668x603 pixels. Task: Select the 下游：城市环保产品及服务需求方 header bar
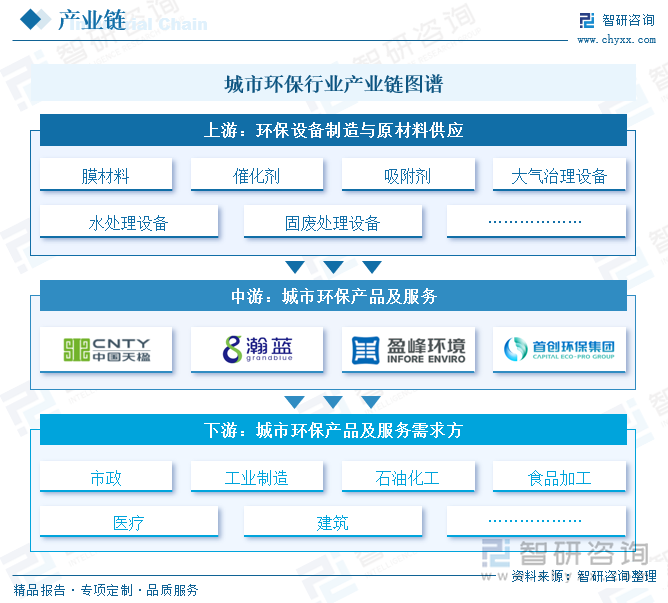tap(333, 430)
